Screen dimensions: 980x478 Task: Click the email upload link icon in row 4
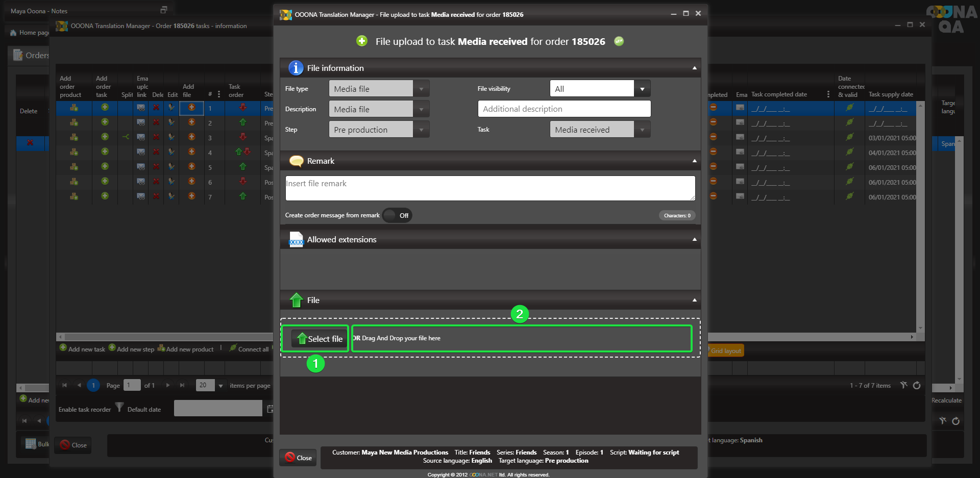141,152
